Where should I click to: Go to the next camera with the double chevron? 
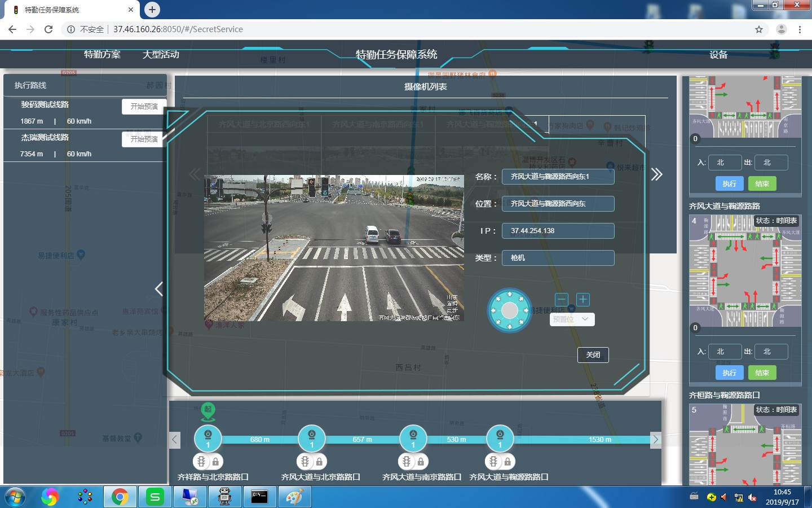(x=657, y=174)
